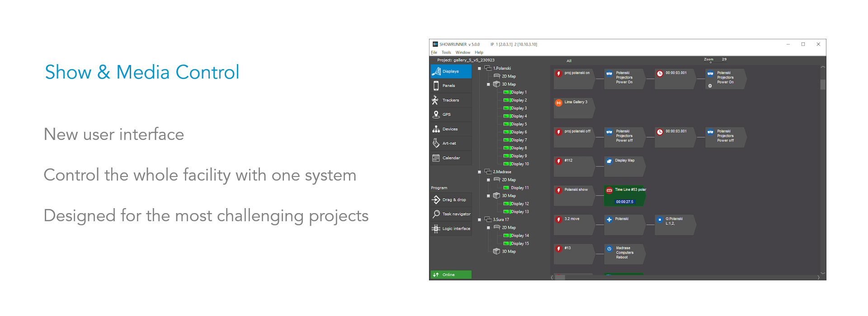Toggle the green Online status indicator
This screenshot has width=868, height=316.
click(x=451, y=274)
